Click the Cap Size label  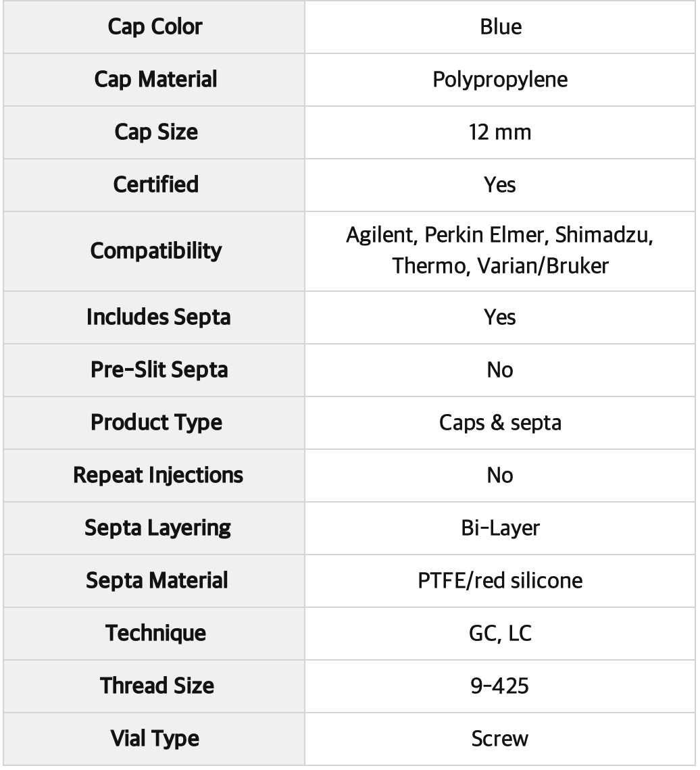click(x=155, y=132)
